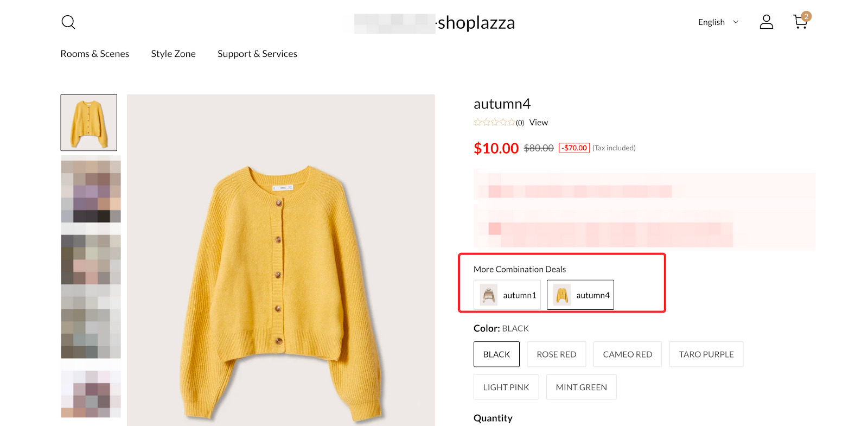The image size is (868, 426).
Task: Pick the CAMEO RED color option
Action: (627, 354)
